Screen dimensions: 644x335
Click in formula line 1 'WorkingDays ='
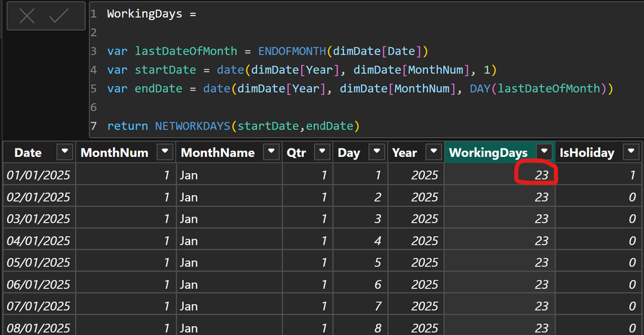coord(151,14)
